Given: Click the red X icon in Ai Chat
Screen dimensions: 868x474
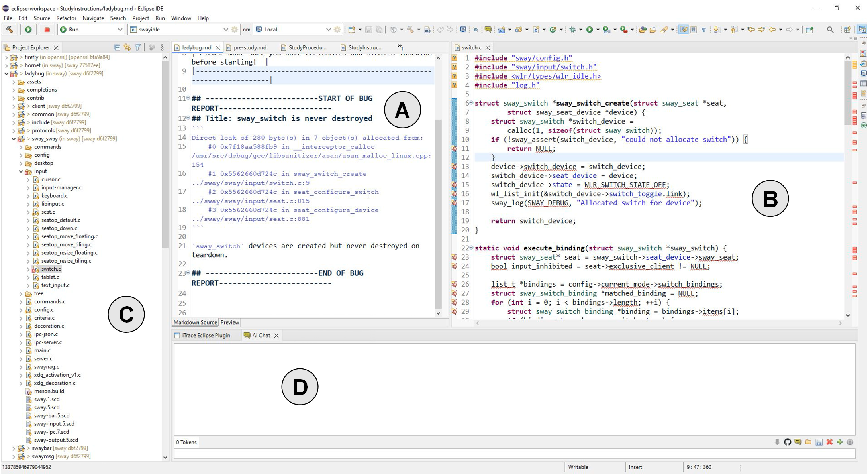Looking at the screenshot, I should coord(829,442).
